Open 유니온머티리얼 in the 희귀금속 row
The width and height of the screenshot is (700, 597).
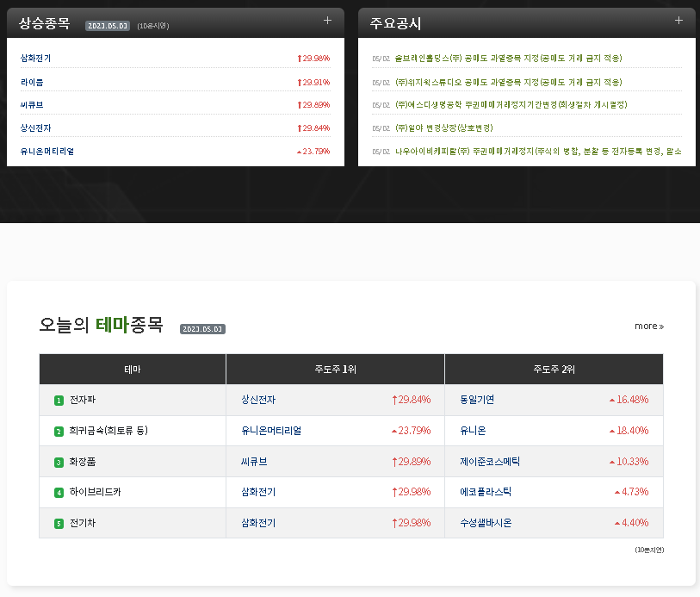pos(271,431)
